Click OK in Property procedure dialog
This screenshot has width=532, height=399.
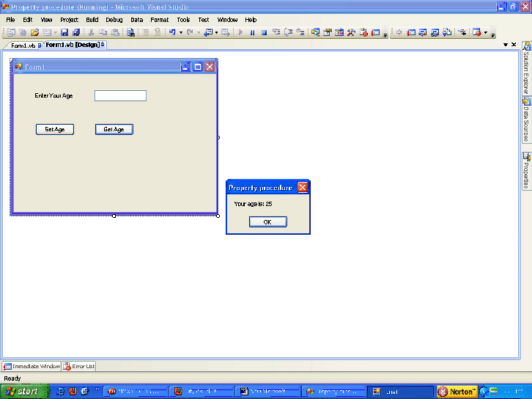(268, 222)
